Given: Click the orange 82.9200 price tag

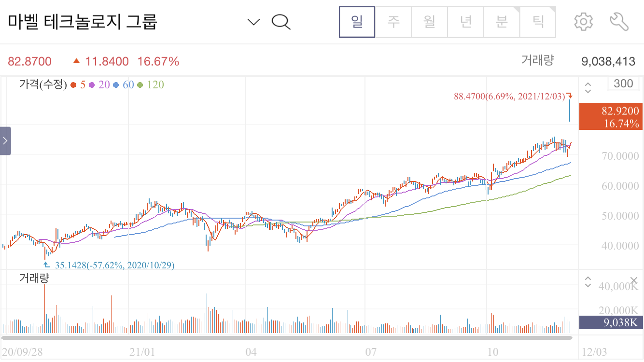Looking at the screenshot, I should click(610, 116).
